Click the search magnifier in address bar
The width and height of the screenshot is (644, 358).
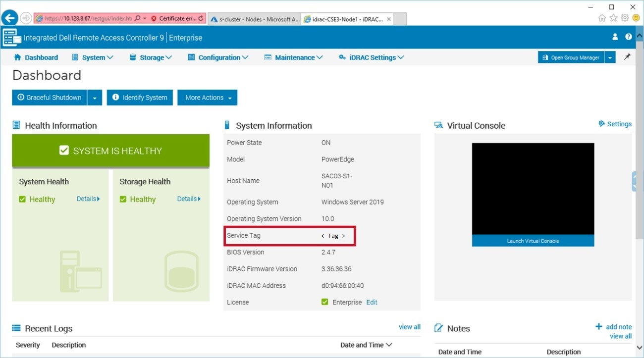[137, 18]
